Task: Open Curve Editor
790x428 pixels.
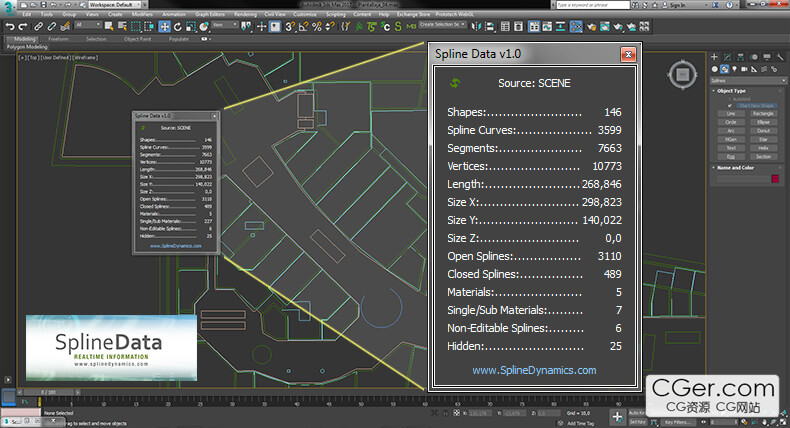Action: [547, 26]
